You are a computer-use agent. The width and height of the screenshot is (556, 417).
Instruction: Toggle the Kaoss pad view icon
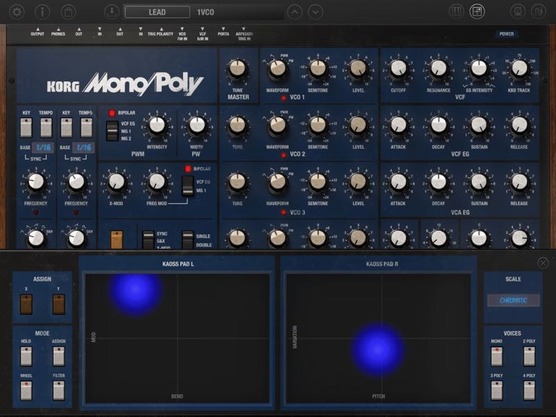click(477, 12)
